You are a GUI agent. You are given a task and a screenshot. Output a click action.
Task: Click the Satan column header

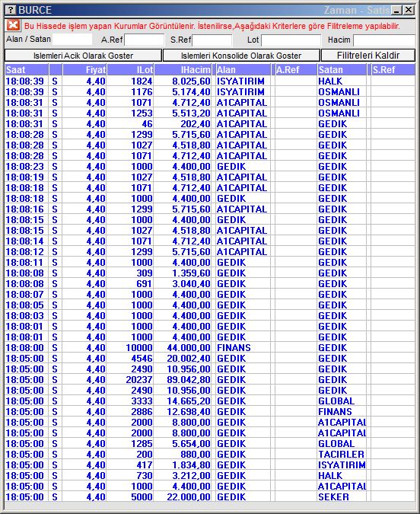click(x=342, y=70)
